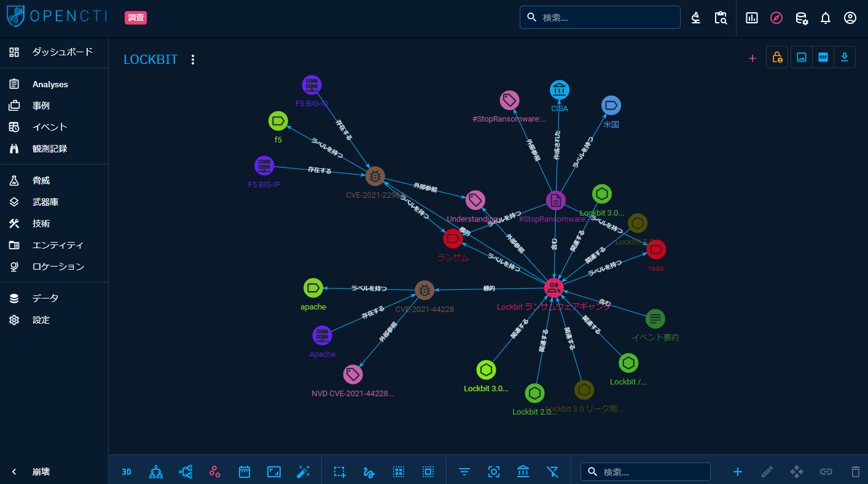Open 技術 section

(54, 224)
